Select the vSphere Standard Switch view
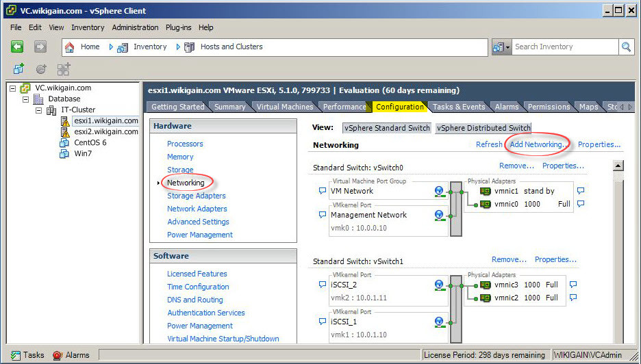This screenshot has width=641, height=364. pyautogui.click(x=387, y=128)
